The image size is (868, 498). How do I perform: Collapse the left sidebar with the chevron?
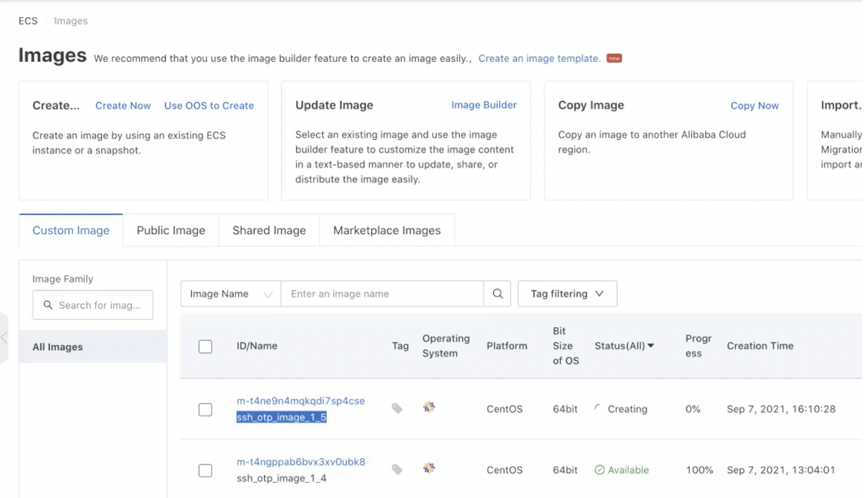[x=4, y=336]
